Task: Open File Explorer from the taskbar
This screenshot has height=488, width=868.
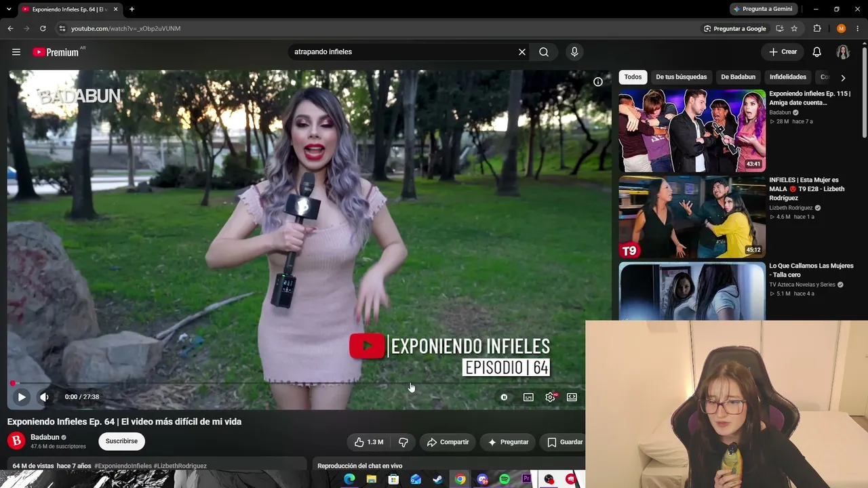Action: (x=372, y=479)
